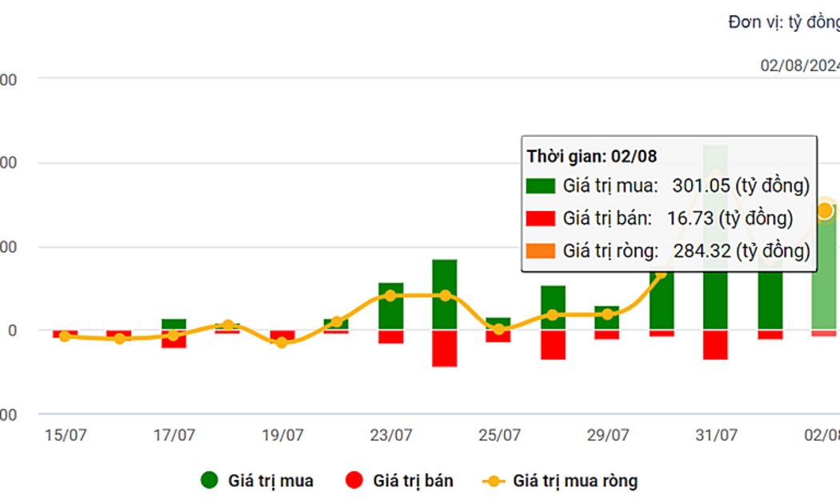Select the long red sell bar below the tallest mid-chart green bar

pyautogui.click(x=445, y=348)
